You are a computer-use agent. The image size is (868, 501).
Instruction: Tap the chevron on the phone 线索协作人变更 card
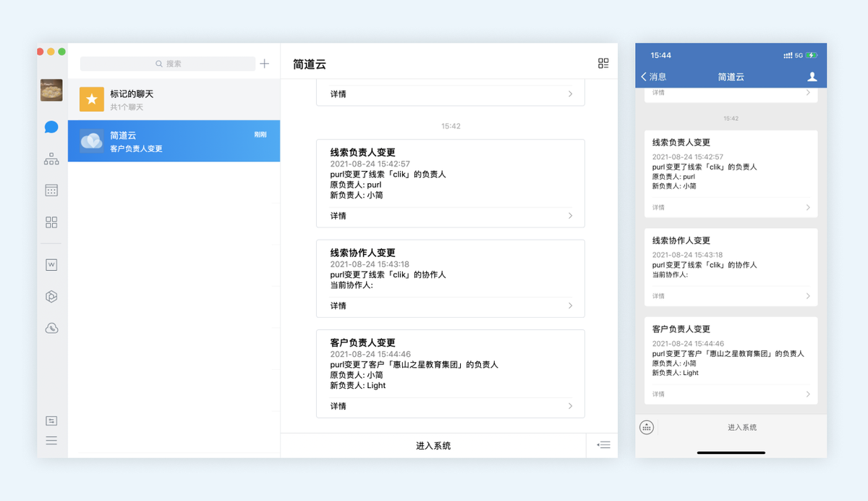pos(808,296)
